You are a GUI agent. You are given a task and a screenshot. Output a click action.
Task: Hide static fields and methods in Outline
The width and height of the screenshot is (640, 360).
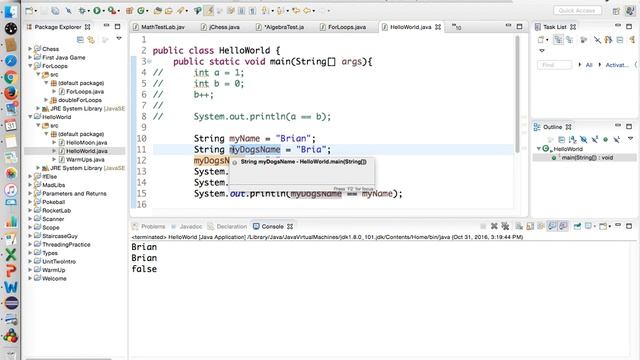point(595,140)
